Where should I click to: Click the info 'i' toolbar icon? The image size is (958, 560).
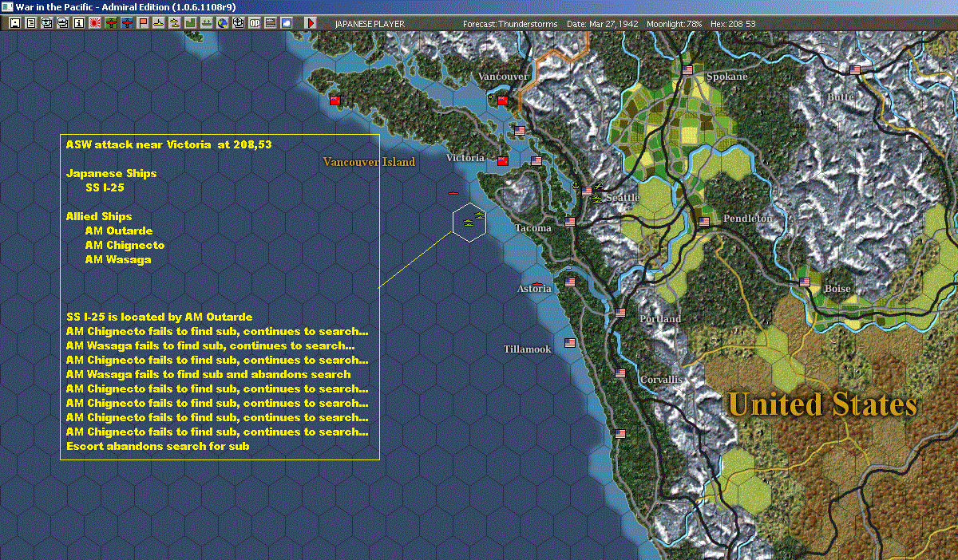(x=78, y=23)
